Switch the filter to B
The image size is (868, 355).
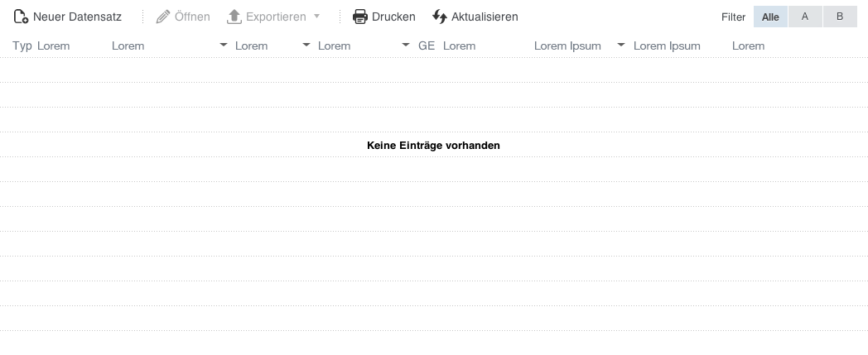coord(840,17)
